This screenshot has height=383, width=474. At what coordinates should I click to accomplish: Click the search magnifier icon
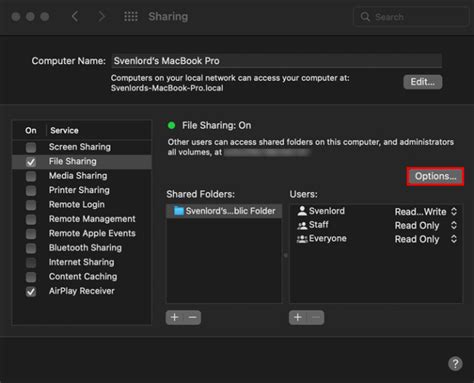tap(365, 17)
